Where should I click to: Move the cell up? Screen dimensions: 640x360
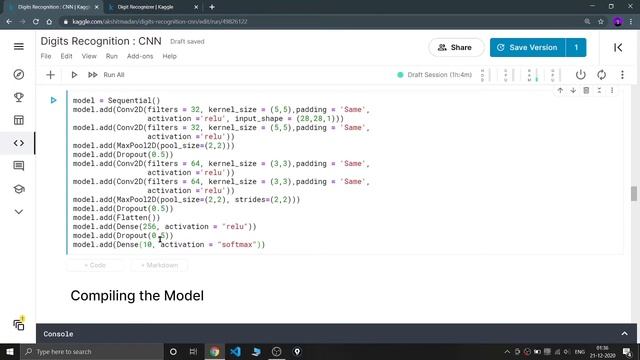pyautogui.click(x=560, y=91)
